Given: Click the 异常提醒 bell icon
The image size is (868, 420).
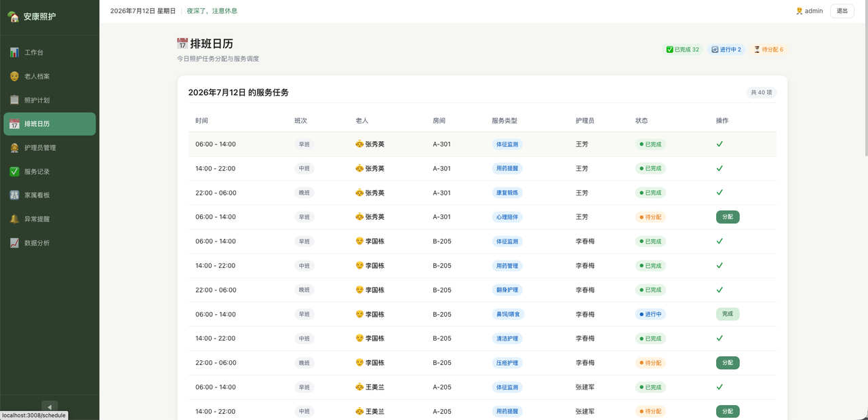Looking at the screenshot, I should 14,219.
